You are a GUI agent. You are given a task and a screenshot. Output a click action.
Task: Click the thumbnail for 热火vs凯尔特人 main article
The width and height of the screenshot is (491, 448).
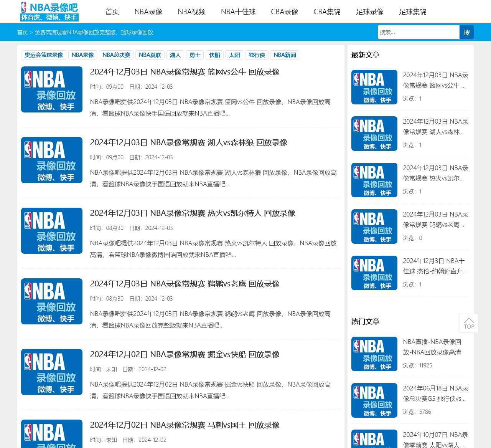[x=52, y=231]
